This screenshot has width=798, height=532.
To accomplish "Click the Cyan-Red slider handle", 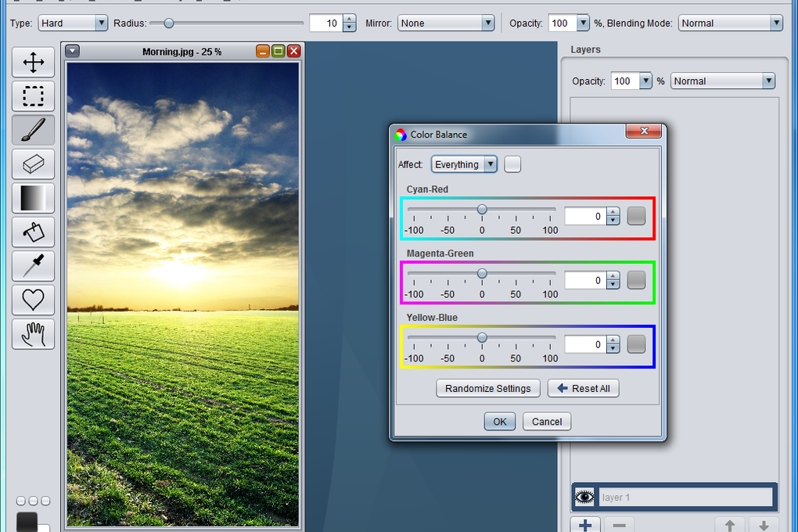I will click(x=482, y=209).
